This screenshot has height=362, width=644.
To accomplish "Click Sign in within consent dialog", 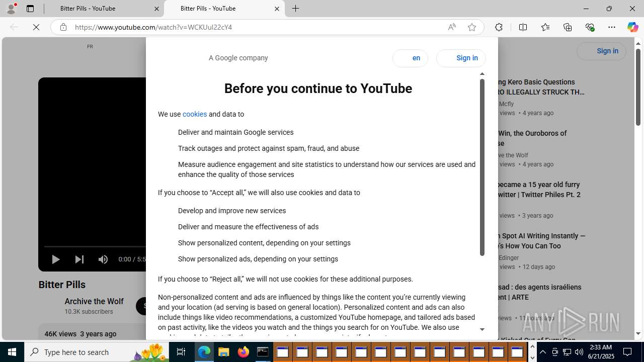I will point(461,58).
